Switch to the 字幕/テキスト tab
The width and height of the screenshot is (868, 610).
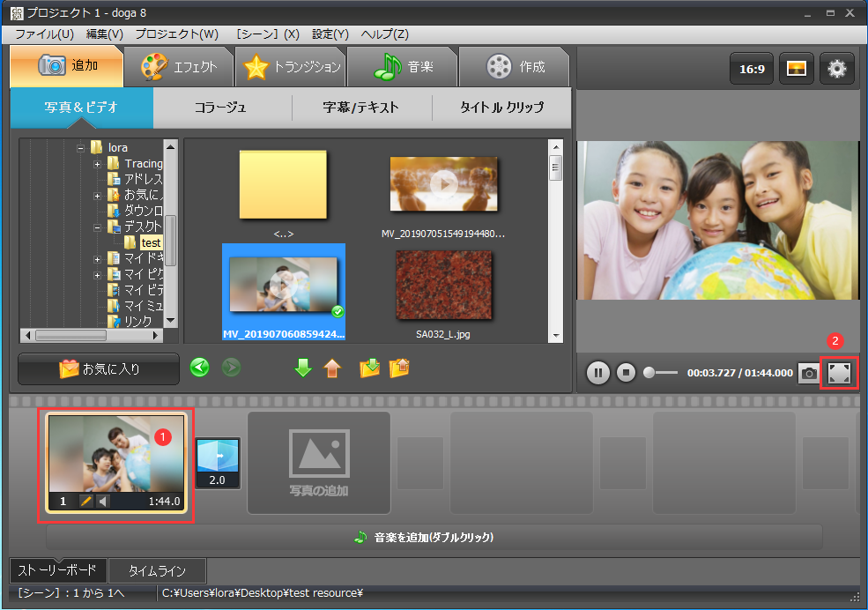(362, 107)
